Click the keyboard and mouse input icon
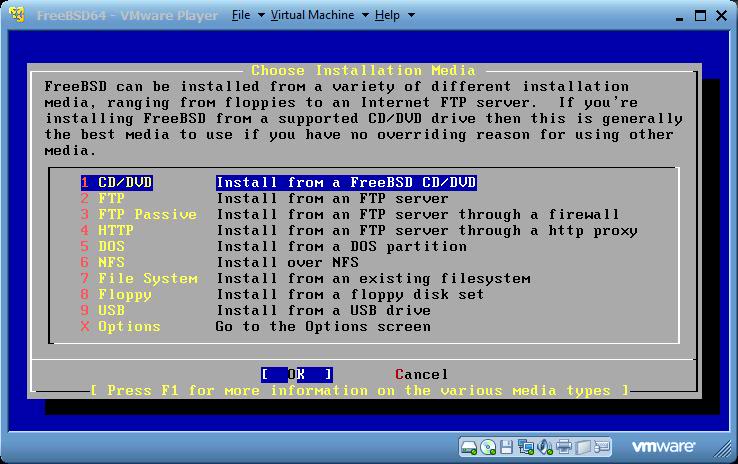Screen dimensions: 738x464 coord(602,447)
